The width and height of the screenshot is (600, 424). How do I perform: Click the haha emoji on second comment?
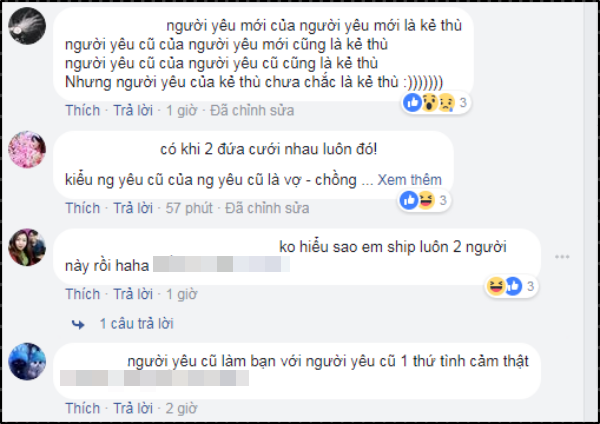point(426,200)
